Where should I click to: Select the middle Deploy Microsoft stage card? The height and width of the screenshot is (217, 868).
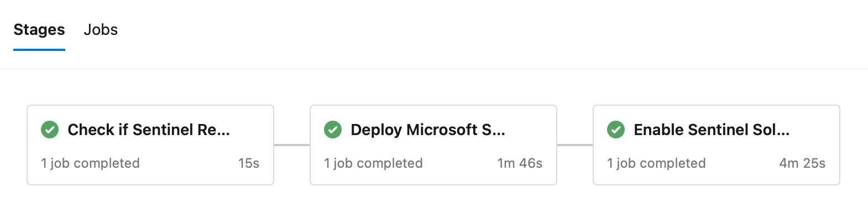[x=433, y=145]
